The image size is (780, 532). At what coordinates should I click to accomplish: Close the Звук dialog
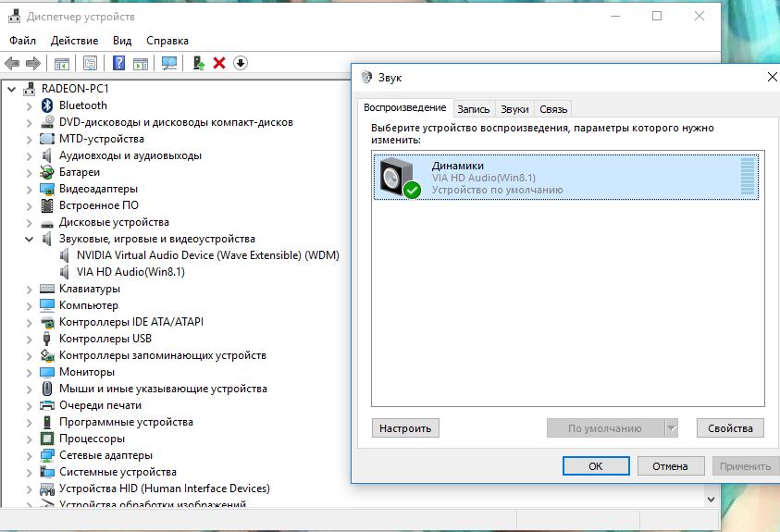pyautogui.click(x=772, y=77)
